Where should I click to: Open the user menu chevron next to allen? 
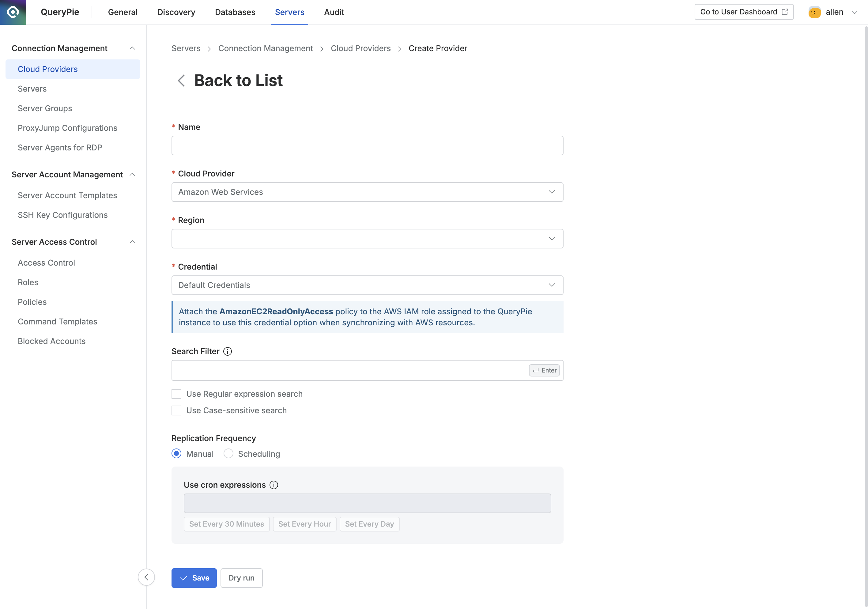point(855,12)
